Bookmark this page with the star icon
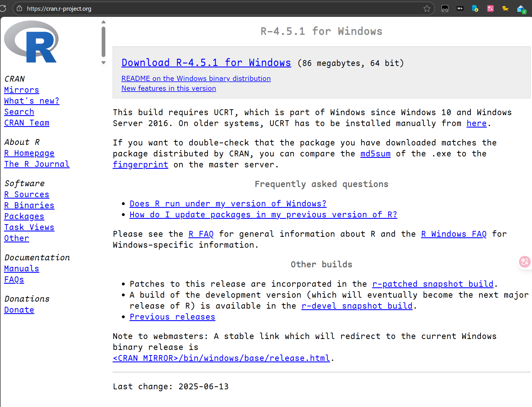 (x=427, y=8)
